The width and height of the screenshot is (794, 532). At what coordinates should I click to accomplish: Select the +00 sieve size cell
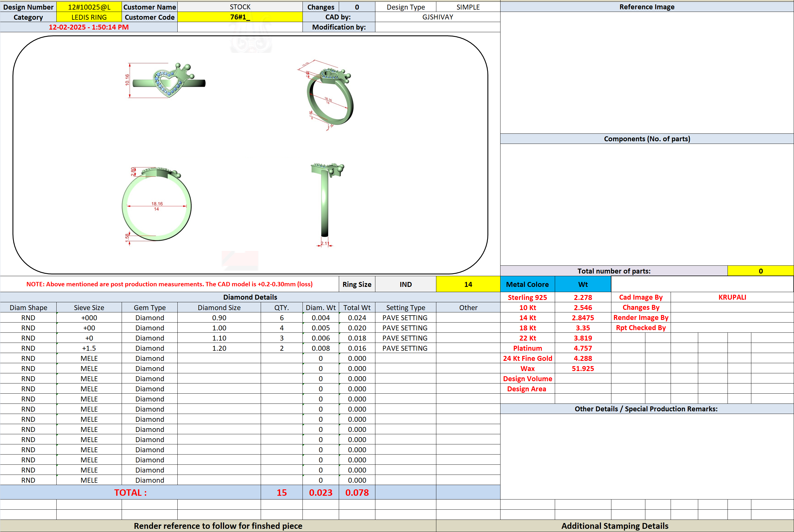tap(89, 328)
